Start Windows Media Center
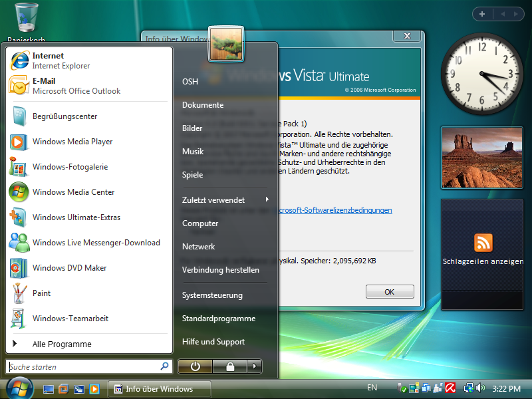 (x=73, y=192)
